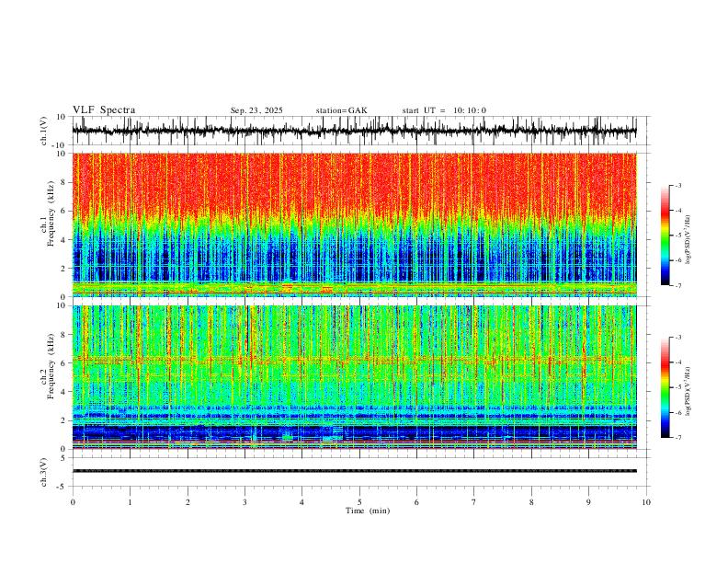Click the time axis tick "2"
Viewport: 728px width, 563px height.
click(x=188, y=502)
